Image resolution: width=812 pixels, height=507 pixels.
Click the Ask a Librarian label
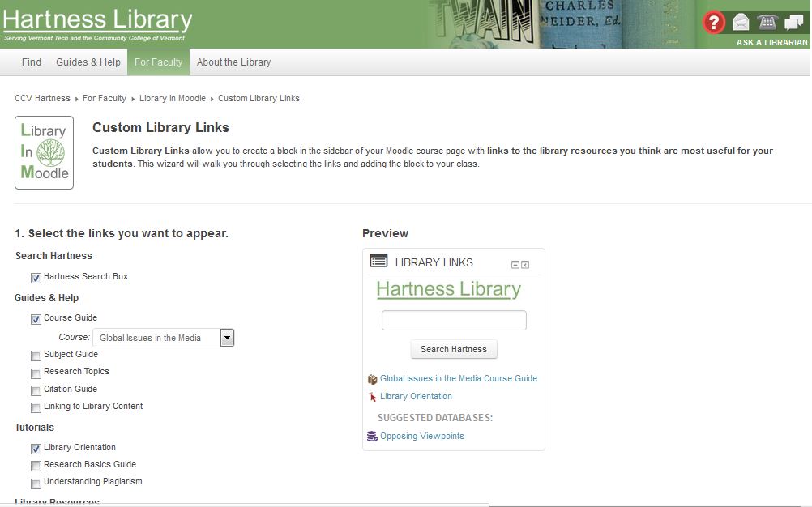pos(772,42)
